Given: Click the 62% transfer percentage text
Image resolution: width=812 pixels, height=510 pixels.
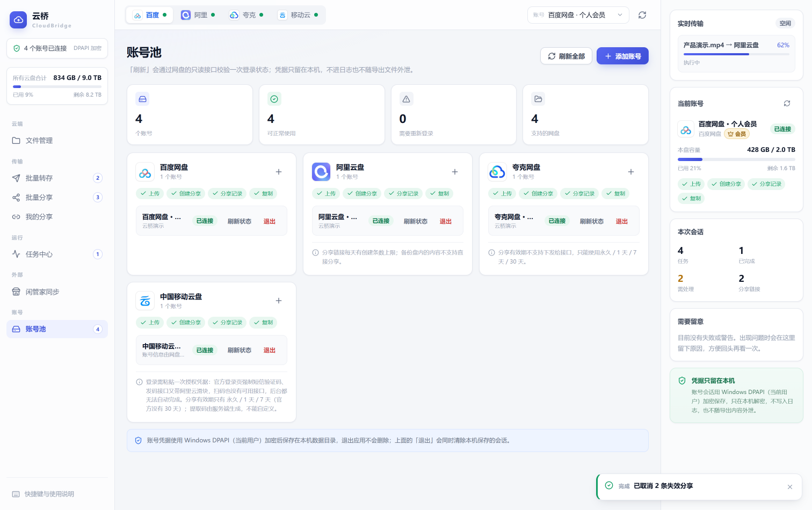Looking at the screenshot, I should pyautogui.click(x=783, y=45).
